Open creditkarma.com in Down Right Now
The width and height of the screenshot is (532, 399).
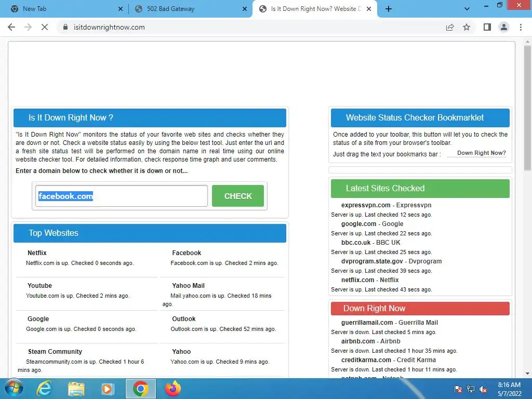click(366, 360)
